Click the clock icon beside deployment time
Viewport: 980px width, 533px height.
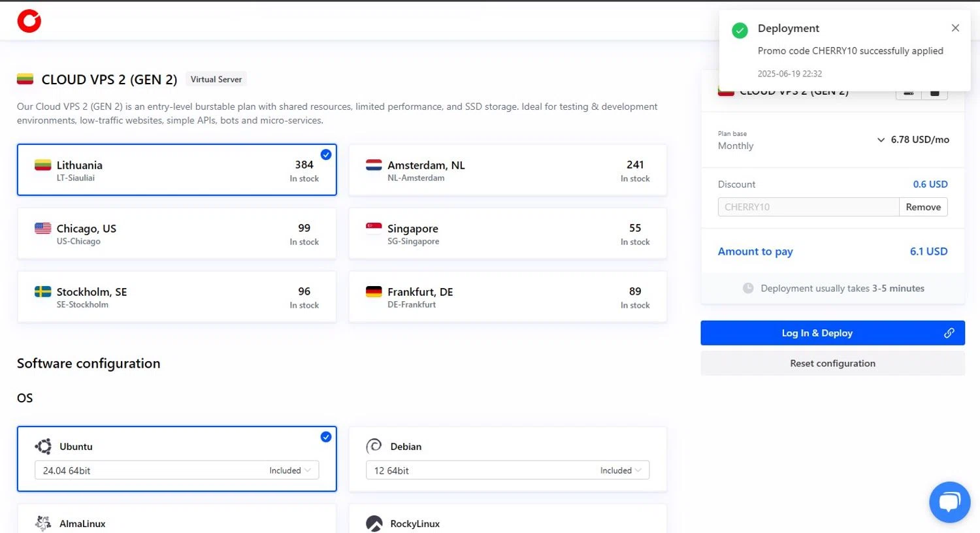tap(748, 288)
